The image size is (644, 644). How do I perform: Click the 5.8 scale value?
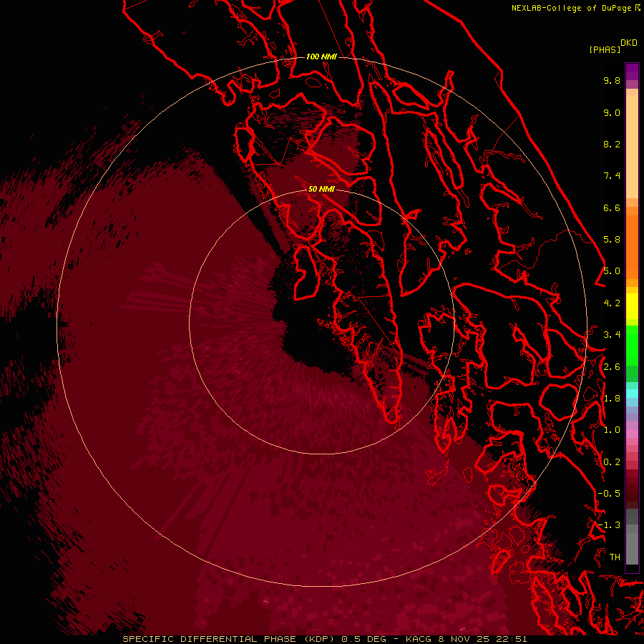[x=612, y=240]
